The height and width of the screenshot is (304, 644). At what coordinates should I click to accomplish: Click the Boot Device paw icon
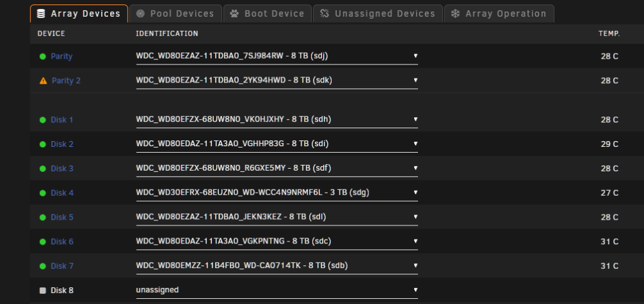coord(234,14)
